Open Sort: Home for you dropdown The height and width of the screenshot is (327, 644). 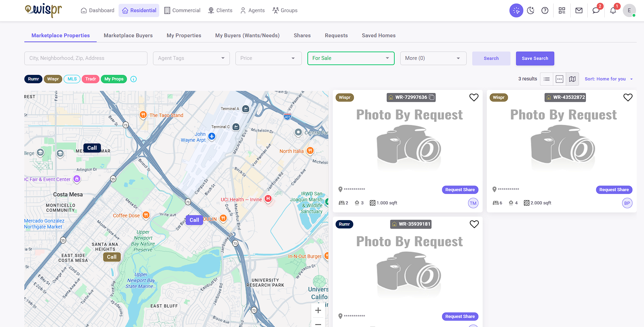click(x=609, y=79)
